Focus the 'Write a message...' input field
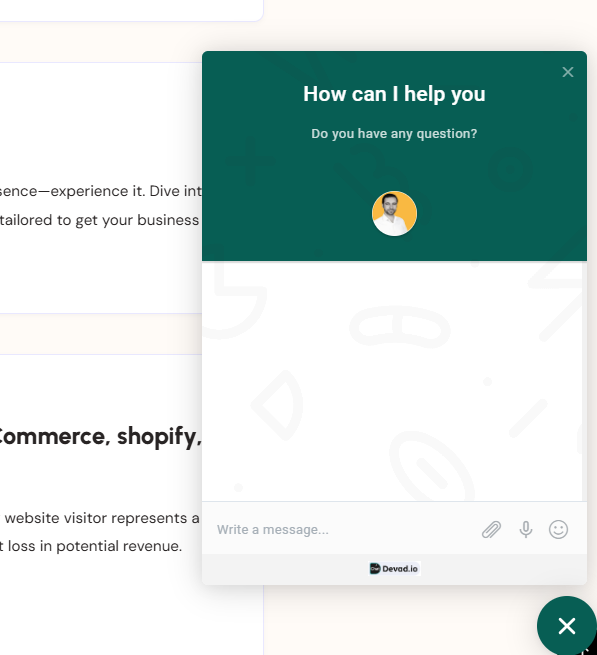 point(343,530)
